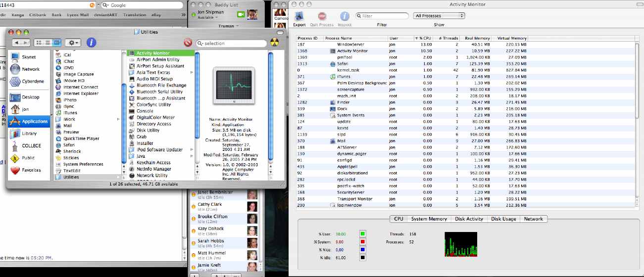Select the Applications sidebar item

click(29, 121)
